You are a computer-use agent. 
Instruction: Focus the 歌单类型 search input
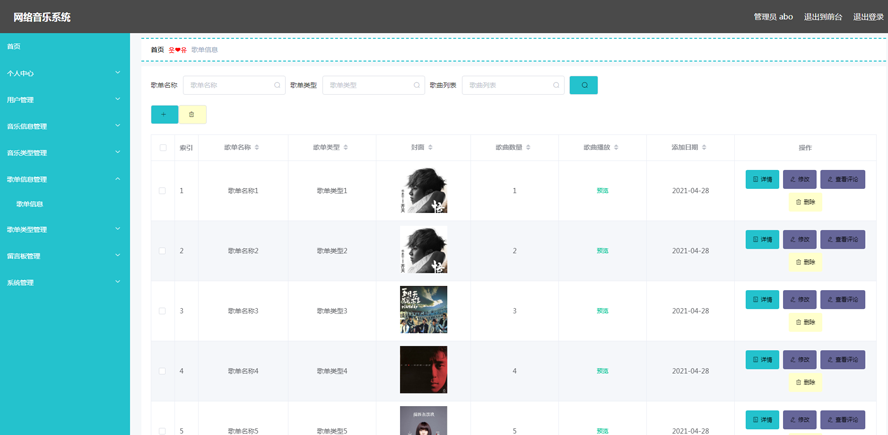pos(373,85)
